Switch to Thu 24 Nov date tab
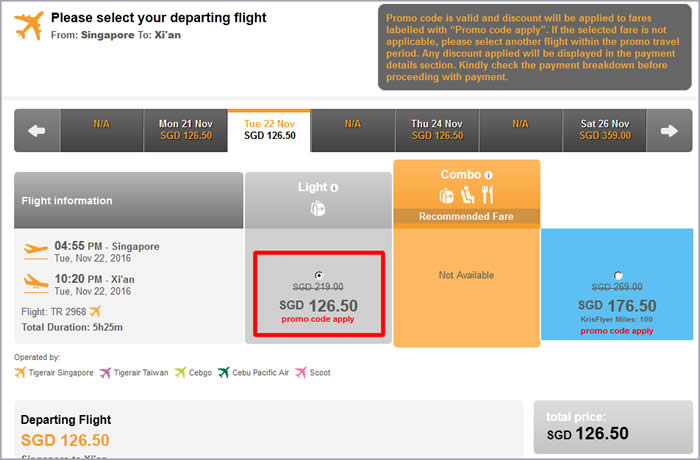This screenshot has width=700, height=460. tap(437, 130)
